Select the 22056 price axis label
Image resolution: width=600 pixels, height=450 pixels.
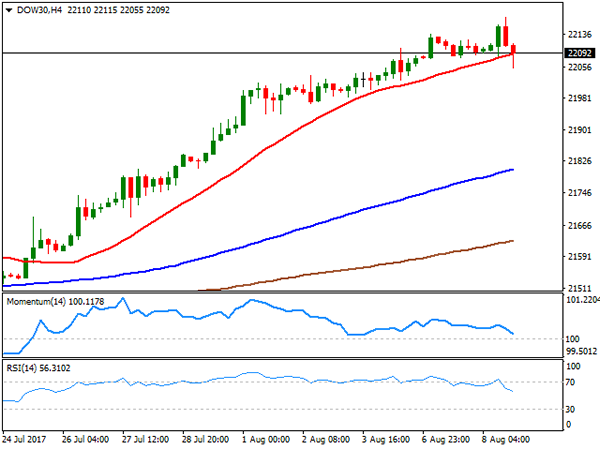point(580,67)
